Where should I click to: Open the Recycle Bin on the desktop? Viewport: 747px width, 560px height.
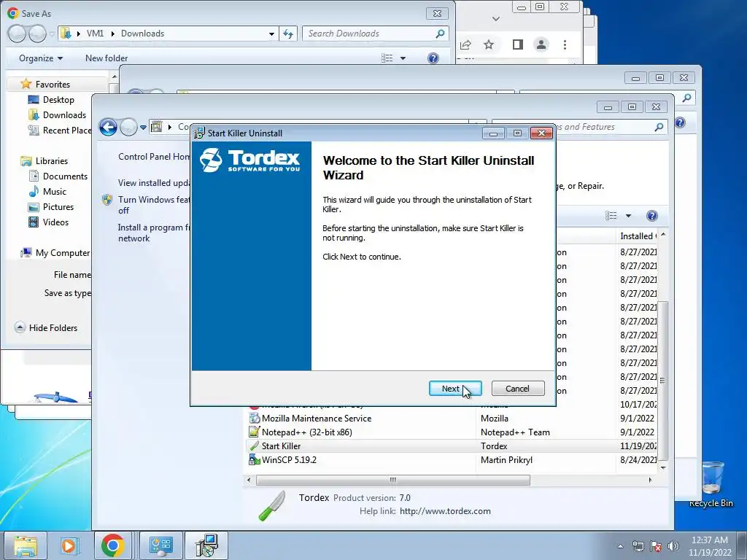[711, 483]
